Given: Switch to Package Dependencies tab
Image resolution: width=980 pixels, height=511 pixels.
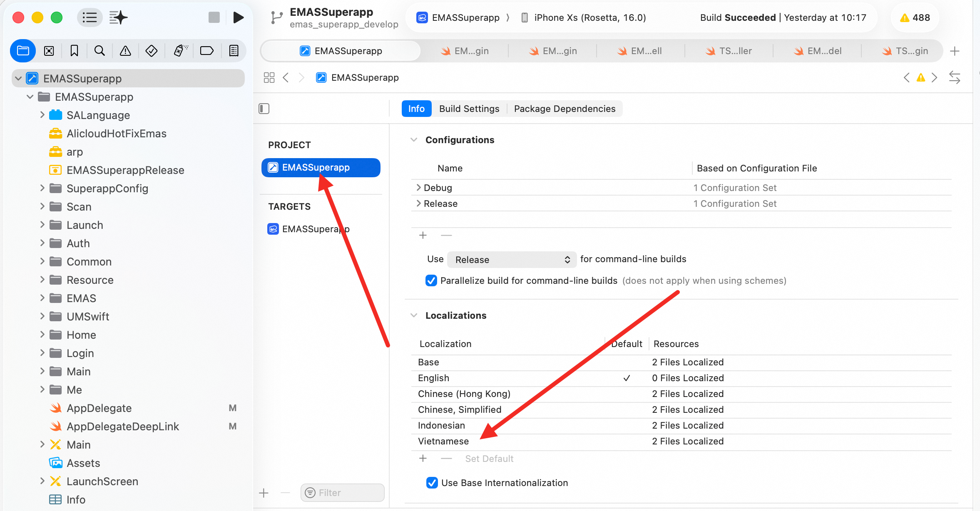Looking at the screenshot, I should tap(565, 109).
